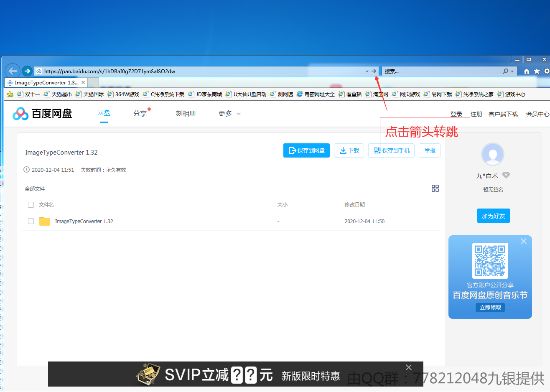
Task: Click the 加为好友 button
Action: (x=493, y=216)
